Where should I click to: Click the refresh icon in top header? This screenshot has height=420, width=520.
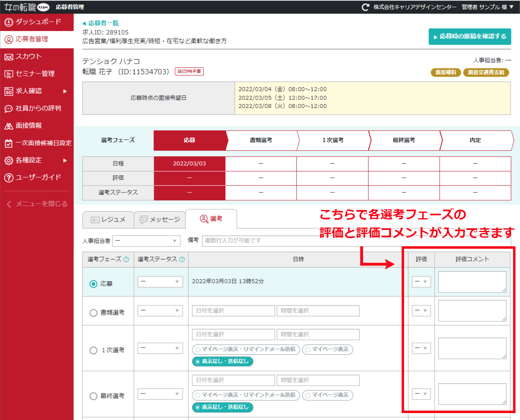coord(365,7)
